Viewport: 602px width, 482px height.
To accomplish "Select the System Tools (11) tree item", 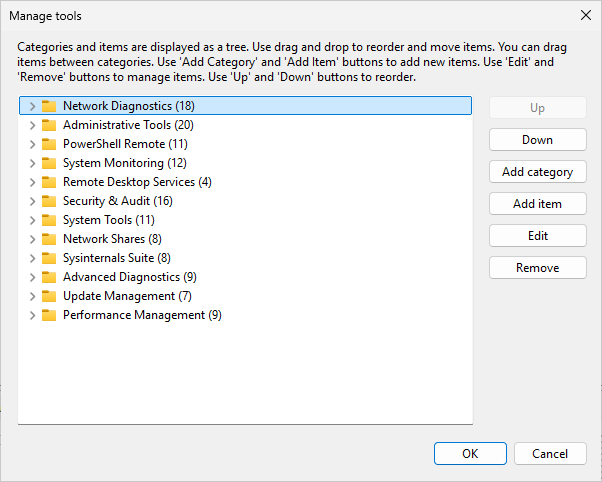I will tap(108, 220).
